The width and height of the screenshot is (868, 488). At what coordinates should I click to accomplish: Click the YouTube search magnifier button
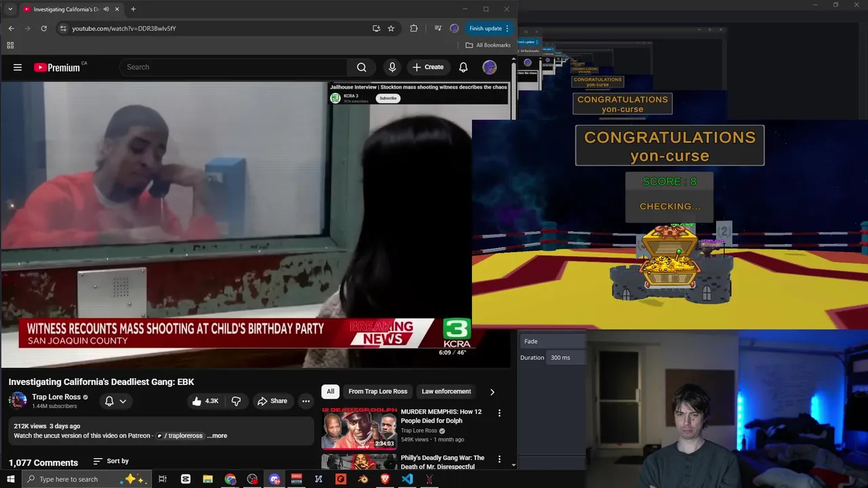click(x=361, y=67)
